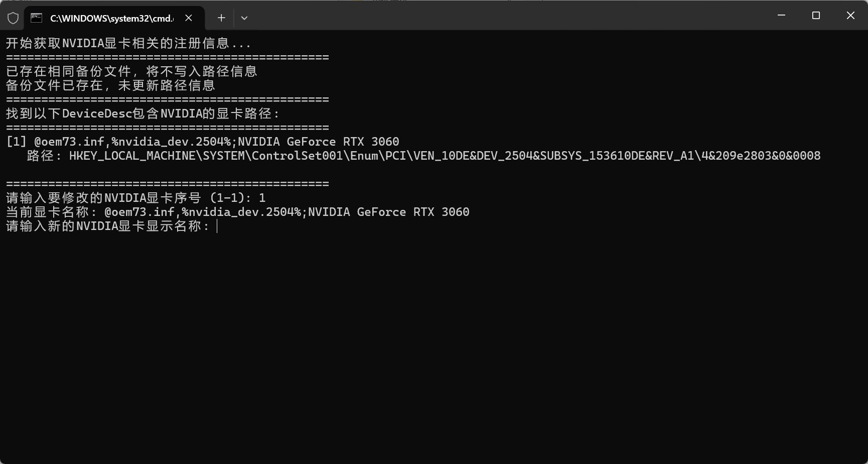Close the cmd.exe tab
Screen dimensions: 868x464
point(189,18)
